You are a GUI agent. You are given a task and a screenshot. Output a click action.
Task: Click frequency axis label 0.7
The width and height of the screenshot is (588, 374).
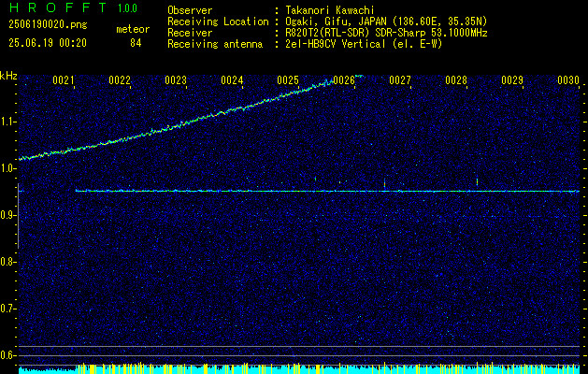[7, 309]
